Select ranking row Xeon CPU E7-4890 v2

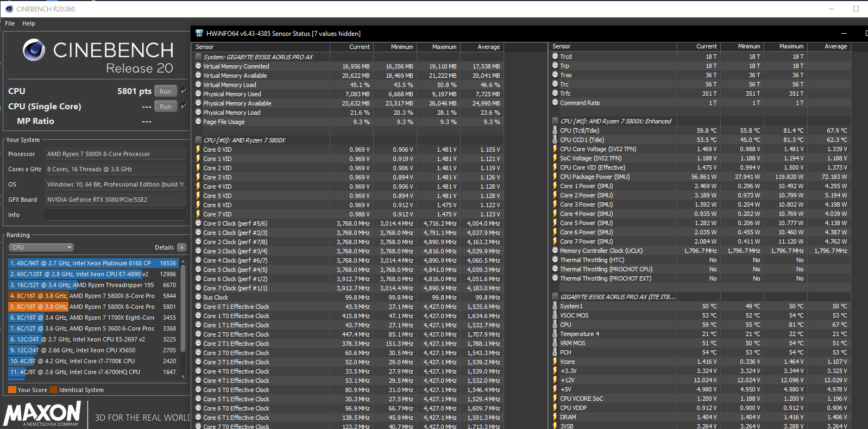93,274
